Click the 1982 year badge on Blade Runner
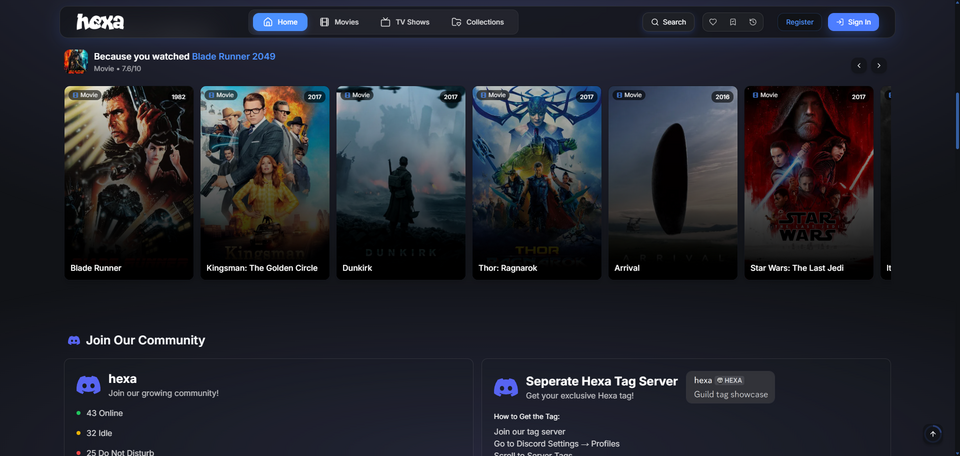The image size is (960, 456). [178, 97]
